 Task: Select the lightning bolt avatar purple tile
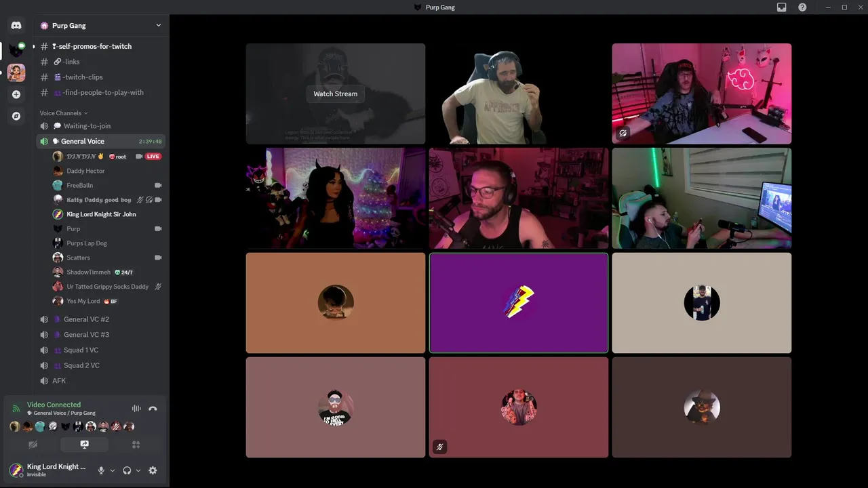pyautogui.click(x=519, y=303)
